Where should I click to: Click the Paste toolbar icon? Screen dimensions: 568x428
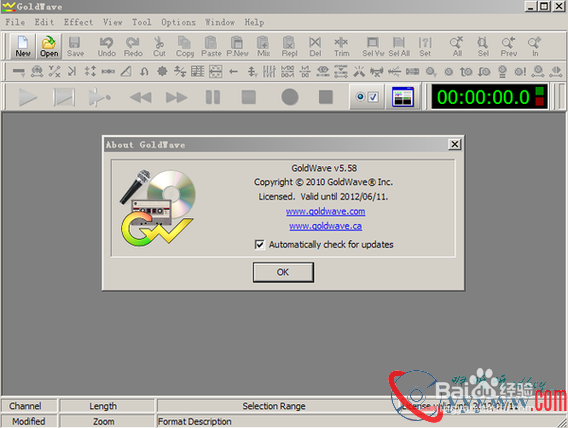(x=211, y=46)
